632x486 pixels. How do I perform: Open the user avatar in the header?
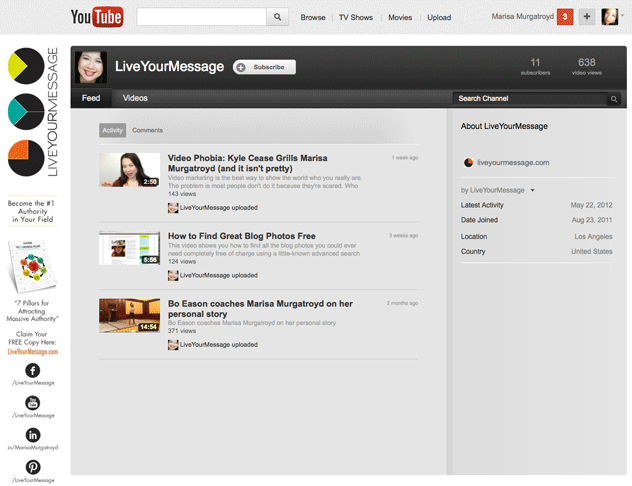pyautogui.click(x=609, y=17)
